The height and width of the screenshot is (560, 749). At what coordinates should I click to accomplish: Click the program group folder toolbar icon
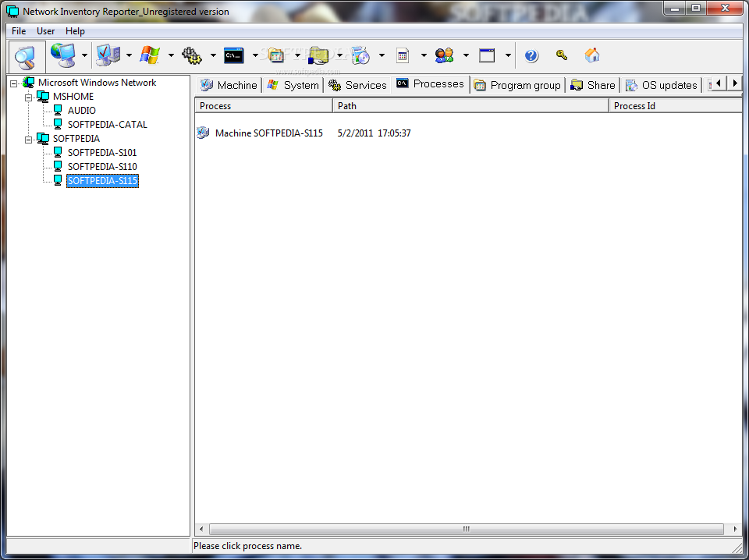click(x=276, y=55)
